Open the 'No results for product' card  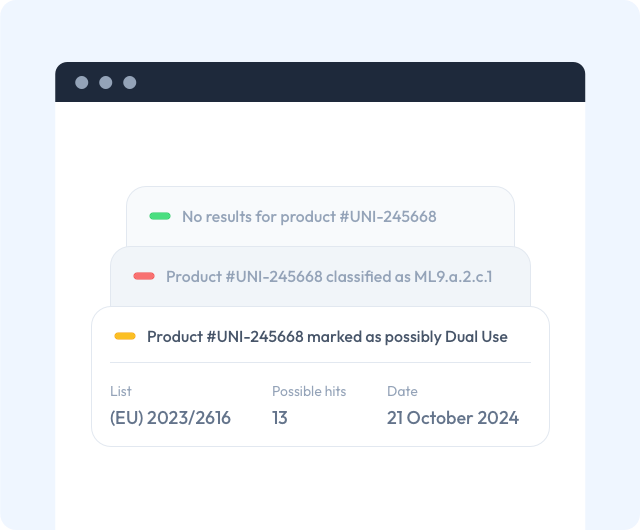[320, 216]
